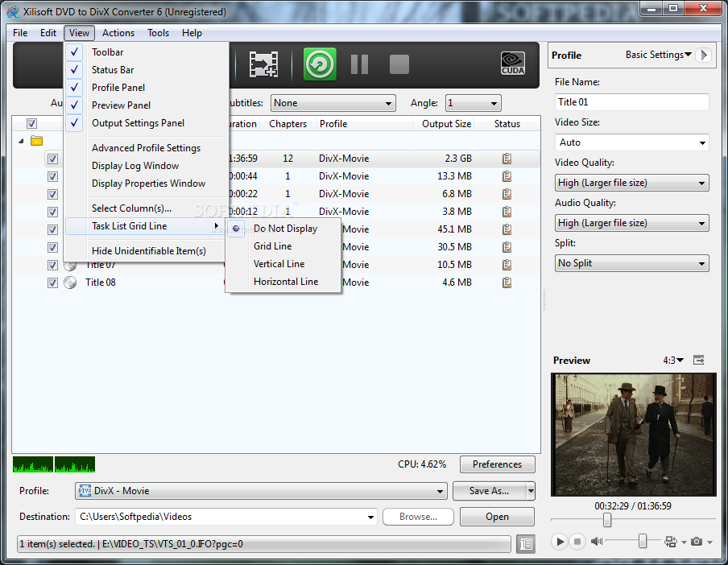
Task: Uncheck the Title 08 row checkbox
Action: [x=52, y=282]
